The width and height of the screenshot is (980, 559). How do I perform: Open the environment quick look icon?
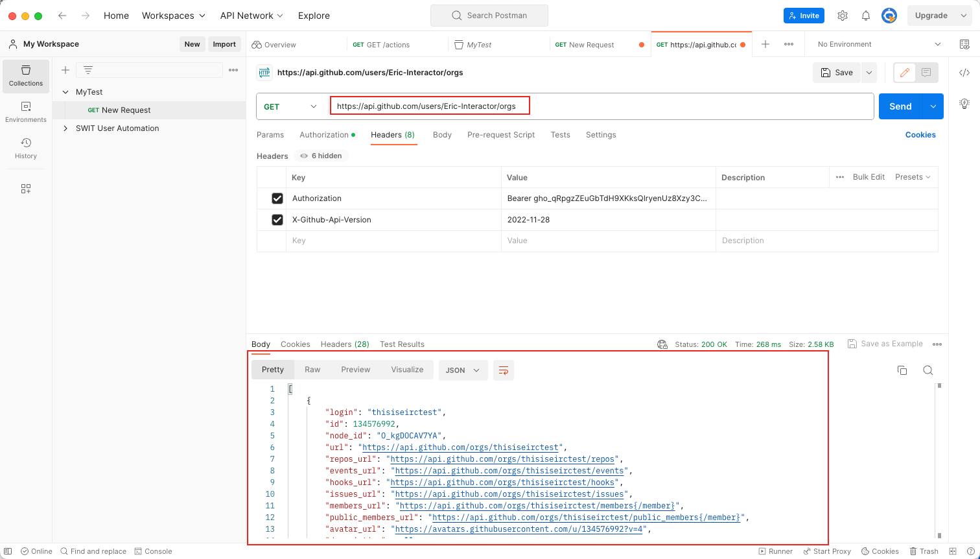click(x=964, y=44)
